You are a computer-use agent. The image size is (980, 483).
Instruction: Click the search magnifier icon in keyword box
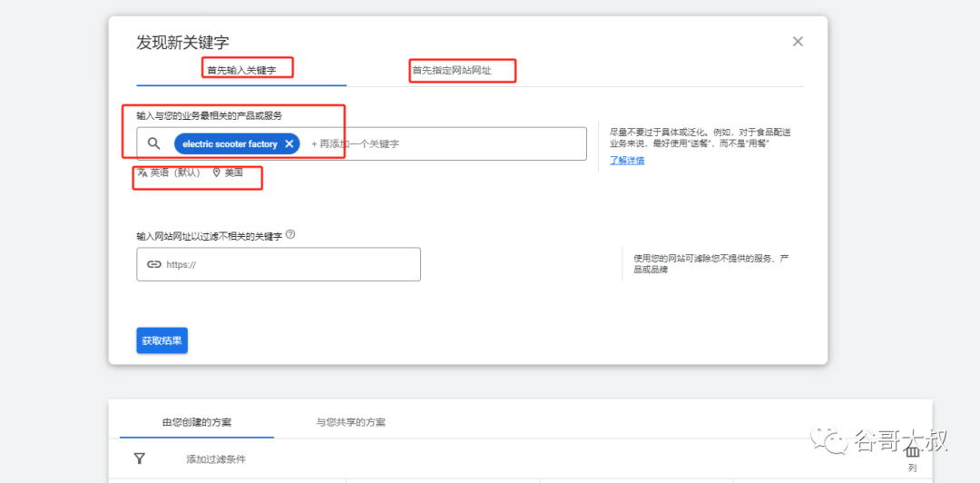[x=154, y=143]
